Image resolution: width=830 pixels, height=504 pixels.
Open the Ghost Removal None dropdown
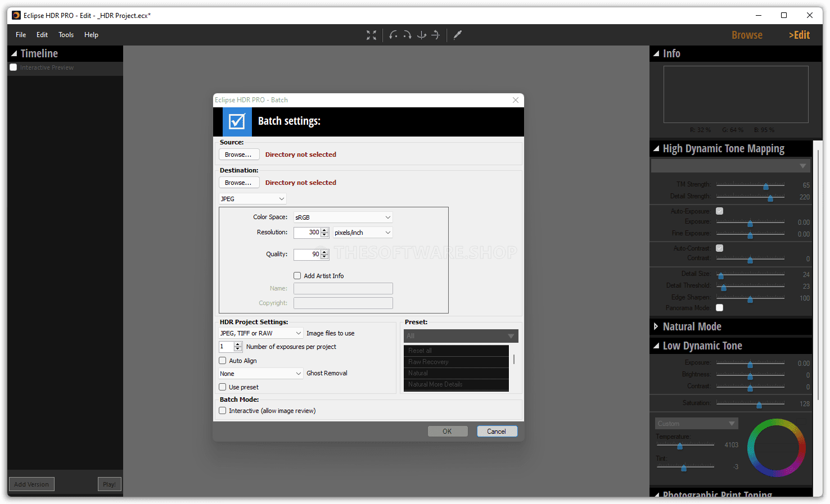pos(261,374)
